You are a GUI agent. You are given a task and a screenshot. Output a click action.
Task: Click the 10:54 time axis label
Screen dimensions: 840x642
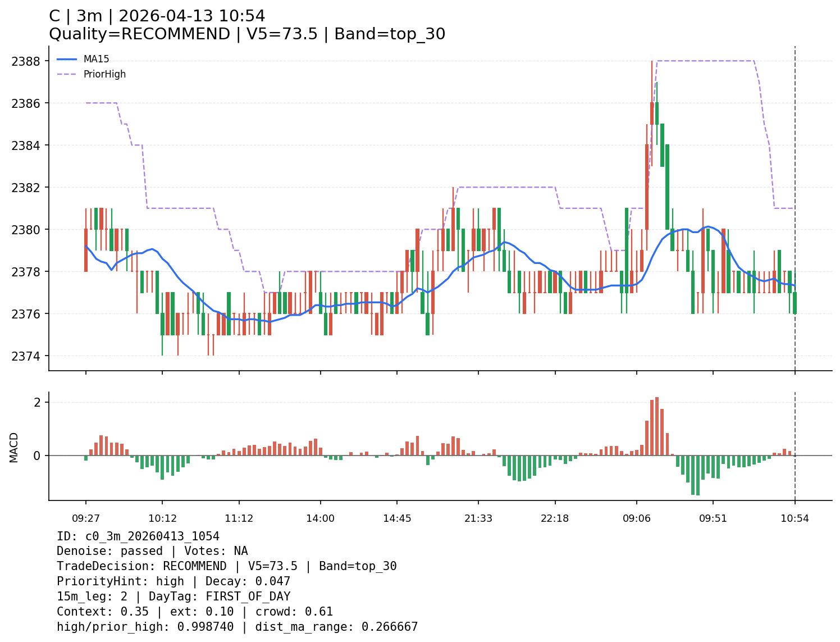tap(795, 518)
